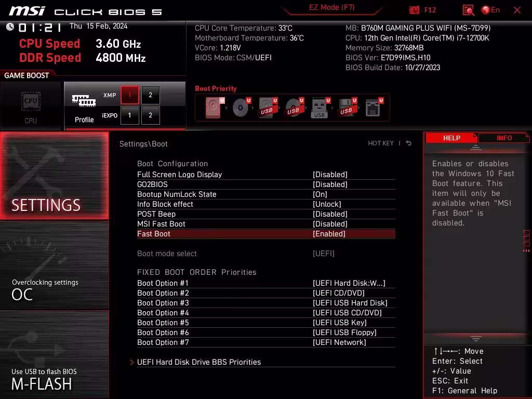Enable XMP profile 2
The image size is (532, 399).
click(x=150, y=95)
